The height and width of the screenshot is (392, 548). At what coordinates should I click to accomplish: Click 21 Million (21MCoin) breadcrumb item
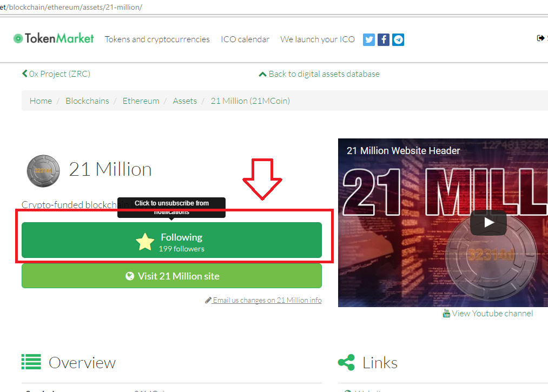click(250, 101)
